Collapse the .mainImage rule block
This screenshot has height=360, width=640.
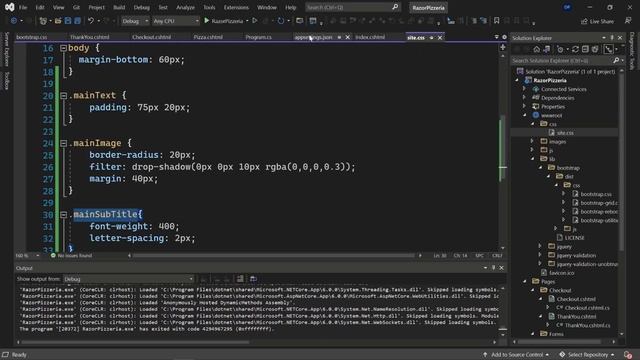click(x=63, y=143)
